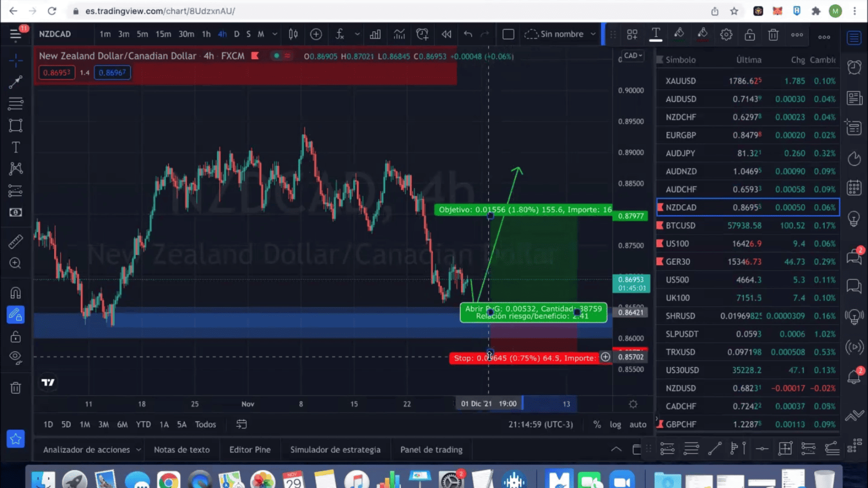Change the text color T swatch
This screenshot has height=488, width=868.
(656, 34)
